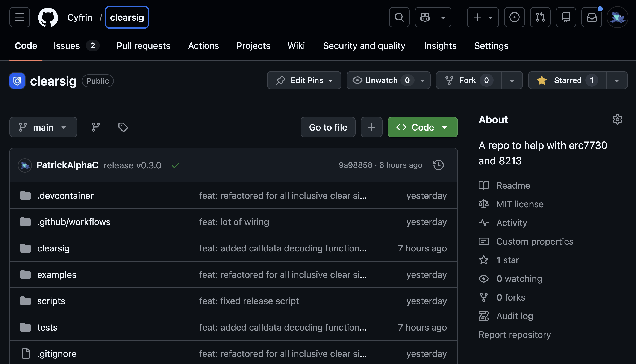
Task: Click the clearsig breadcrumb link
Action: tap(127, 17)
